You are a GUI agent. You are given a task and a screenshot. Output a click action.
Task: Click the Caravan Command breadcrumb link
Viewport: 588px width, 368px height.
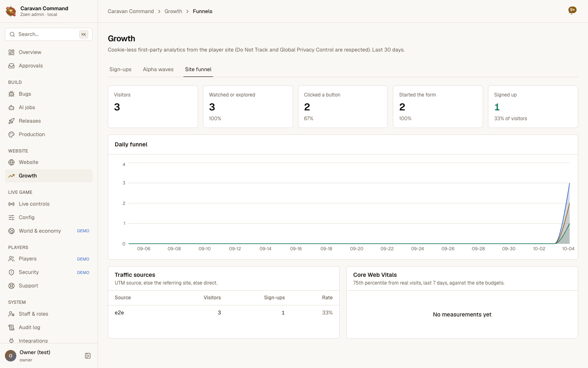pyautogui.click(x=131, y=11)
